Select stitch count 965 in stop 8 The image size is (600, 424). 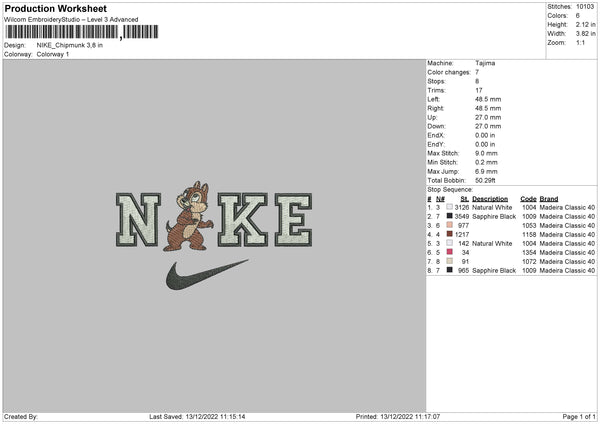(463, 271)
